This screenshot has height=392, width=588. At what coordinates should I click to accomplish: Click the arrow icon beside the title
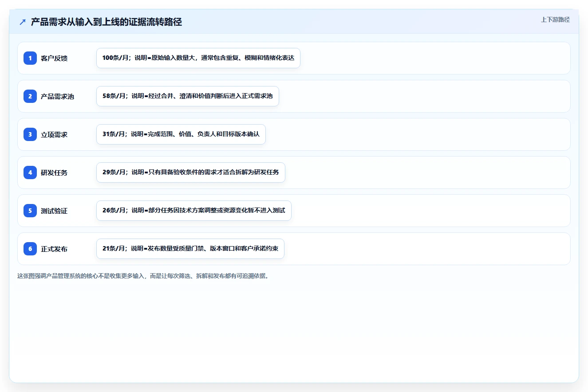23,22
